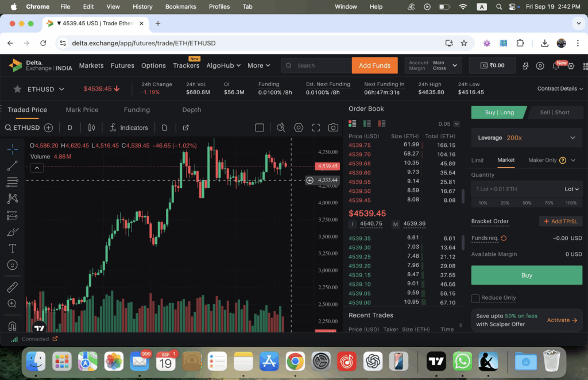Open the Lot unit dropdown
Image resolution: width=588 pixels, height=380 pixels.
coord(571,189)
